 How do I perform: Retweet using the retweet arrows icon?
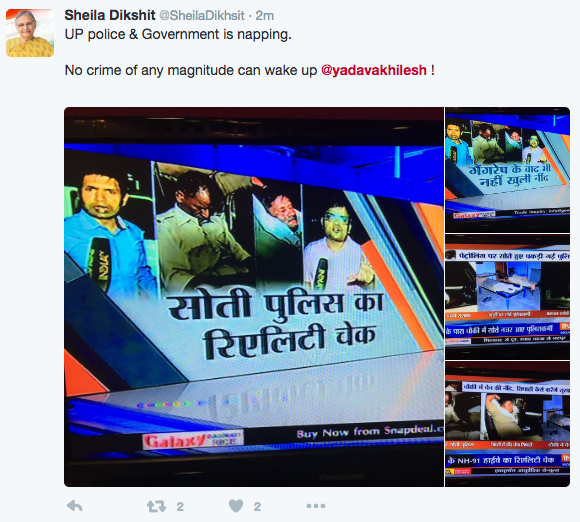[x=156, y=506]
